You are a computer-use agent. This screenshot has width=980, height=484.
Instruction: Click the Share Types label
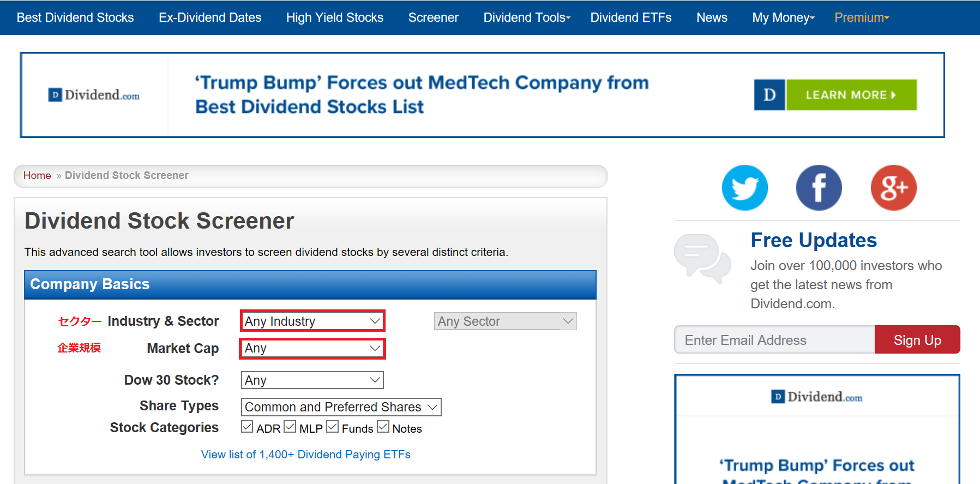(179, 406)
